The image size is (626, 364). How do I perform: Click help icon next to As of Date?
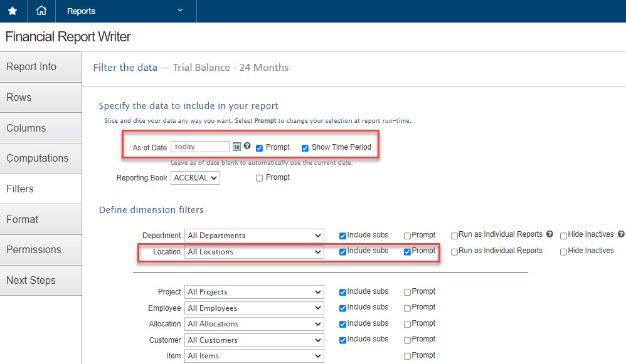(247, 146)
